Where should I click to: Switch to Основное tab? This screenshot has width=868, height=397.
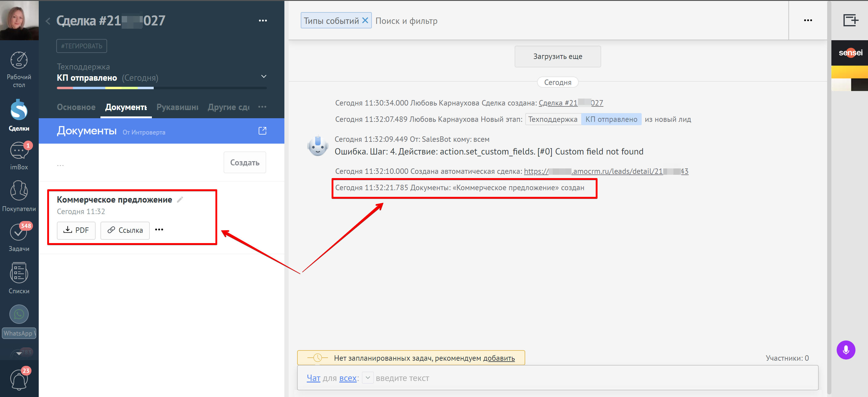(x=76, y=107)
